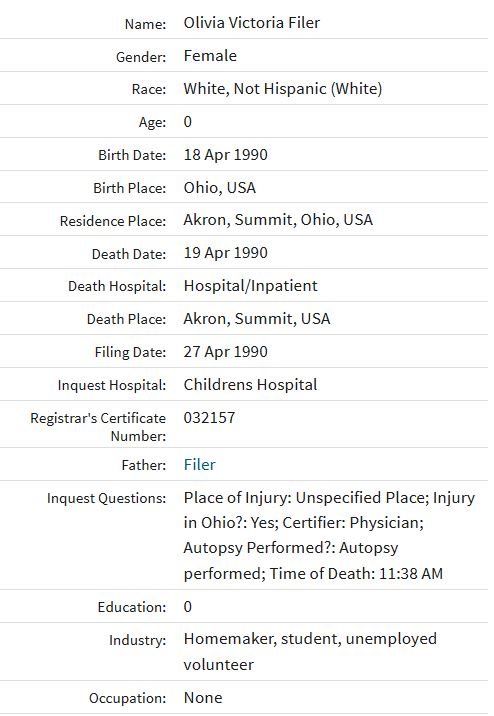Open the Filer father link
The image size is (494, 716).
tap(200, 464)
